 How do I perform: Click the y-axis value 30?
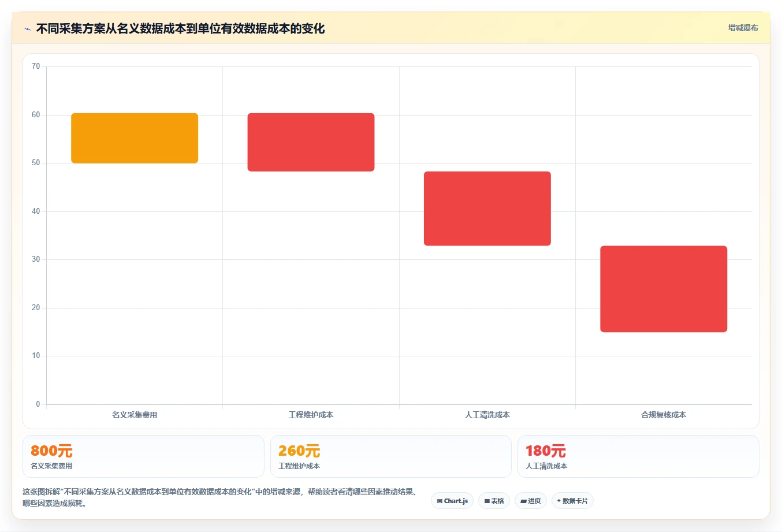[36, 259]
